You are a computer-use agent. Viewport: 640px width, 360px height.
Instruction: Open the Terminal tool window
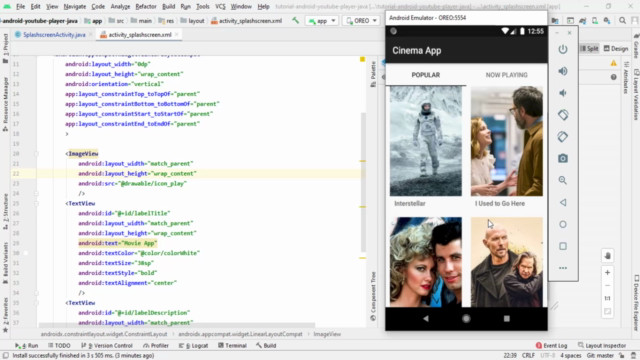pos(232,345)
